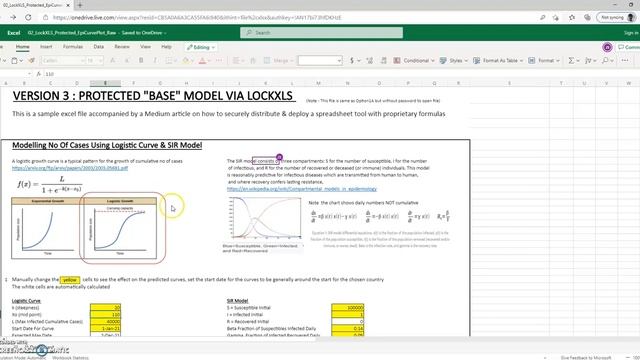
Task: Switch to the Insert tab
Action: pyautogui.click(x=46, y=47)
